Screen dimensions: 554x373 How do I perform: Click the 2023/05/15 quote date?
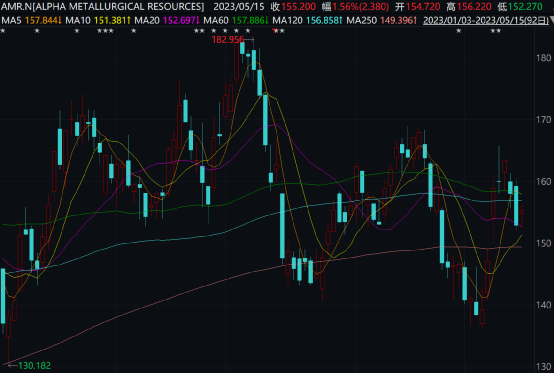(239, 6)
